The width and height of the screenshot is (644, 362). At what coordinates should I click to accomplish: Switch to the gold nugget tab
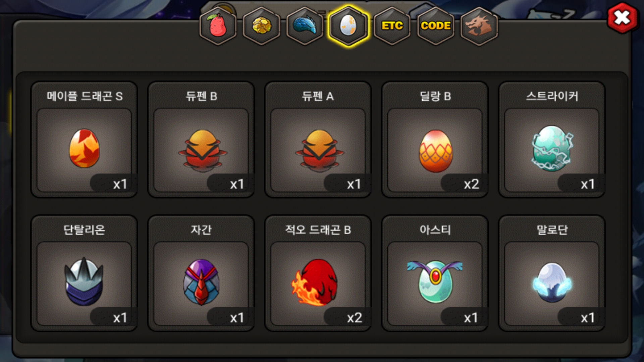click(262, 26)
